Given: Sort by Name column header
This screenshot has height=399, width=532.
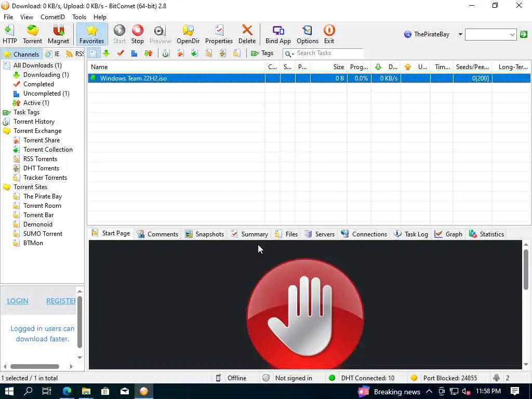Looking at the screenshot, I should [176, 67].
